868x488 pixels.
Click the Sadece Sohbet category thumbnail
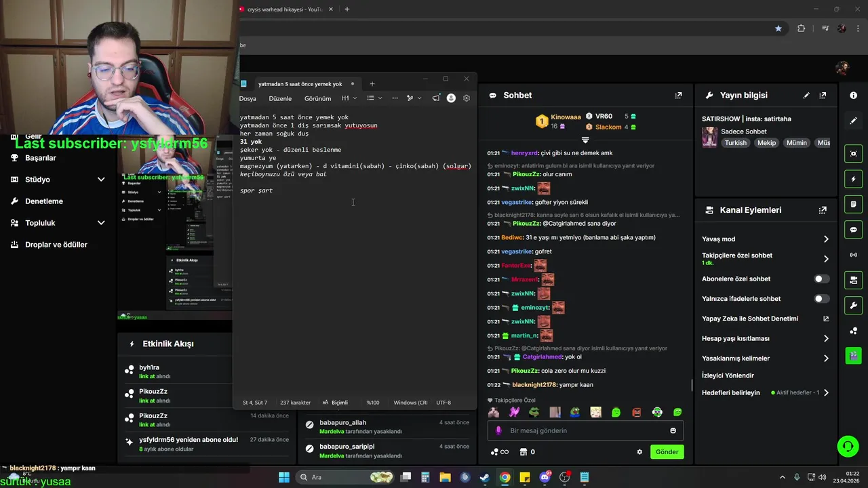(x=709, y=138)
